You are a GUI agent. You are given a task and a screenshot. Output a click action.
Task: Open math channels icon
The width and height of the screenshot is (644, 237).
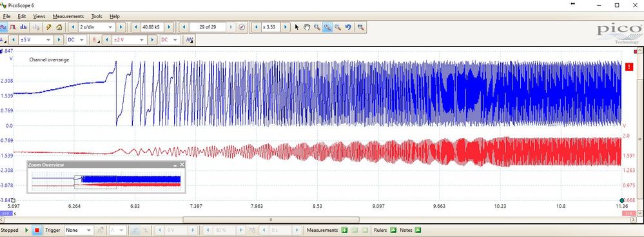pyautogui.click(x=190, y=40)
